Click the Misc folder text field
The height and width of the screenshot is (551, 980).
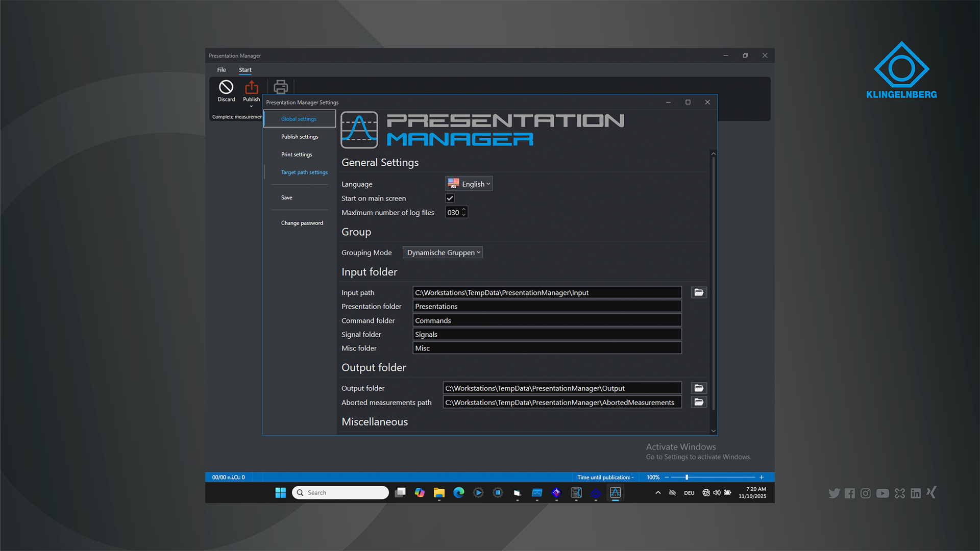point(547,348)
